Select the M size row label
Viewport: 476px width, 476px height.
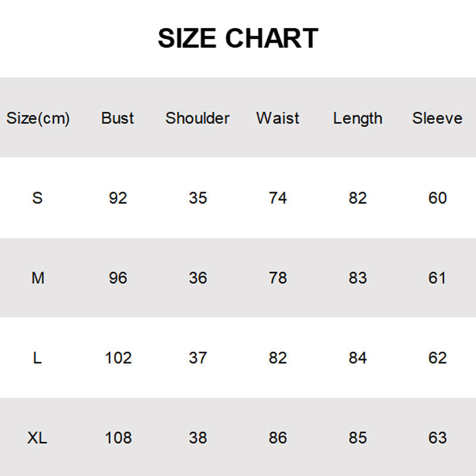[37, 278]
